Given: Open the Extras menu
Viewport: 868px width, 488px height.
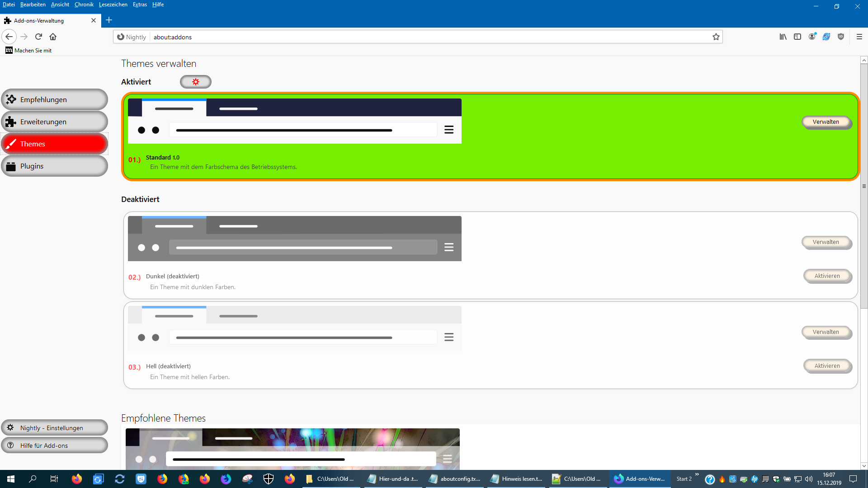Looking at the screenshot, I should pos(140,5).
